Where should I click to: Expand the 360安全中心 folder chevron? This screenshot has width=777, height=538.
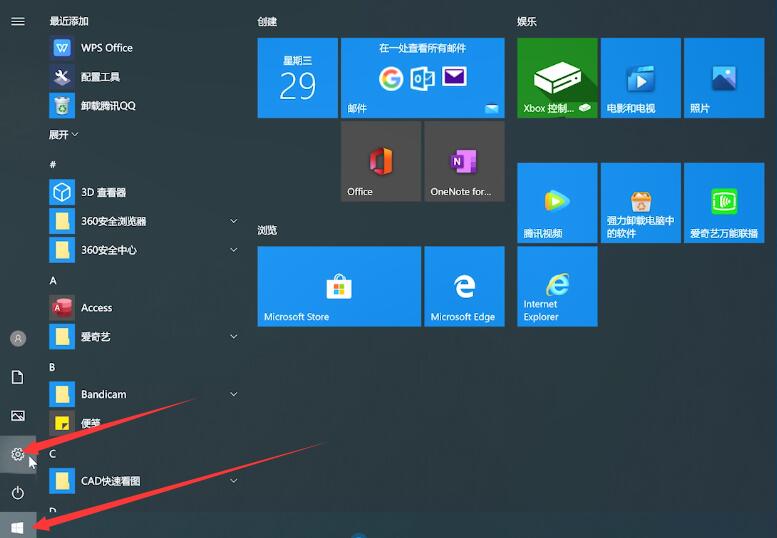pos(233,250)
